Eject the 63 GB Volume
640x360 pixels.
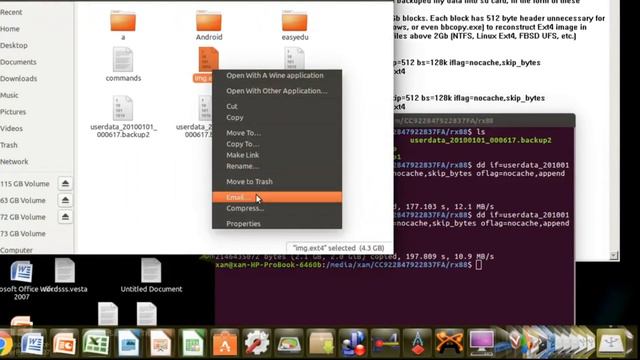65,200
